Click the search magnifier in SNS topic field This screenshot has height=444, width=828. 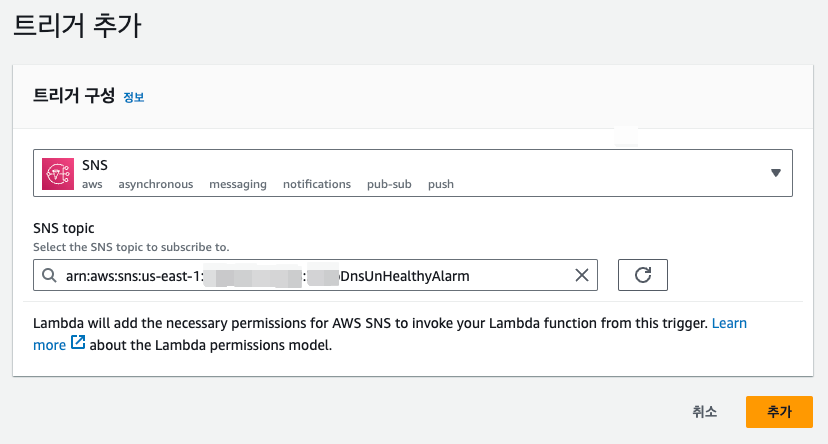coord(49,275)
